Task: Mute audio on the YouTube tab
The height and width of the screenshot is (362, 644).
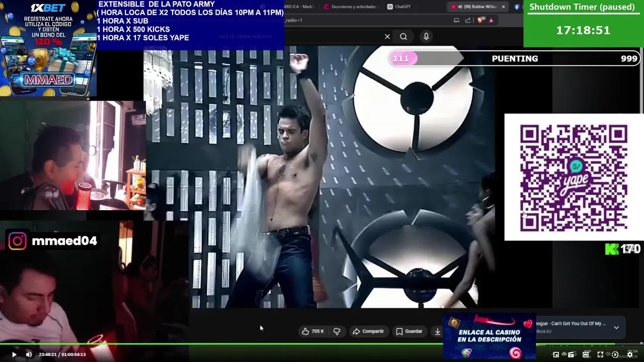Action: click(x=460, y=7)
